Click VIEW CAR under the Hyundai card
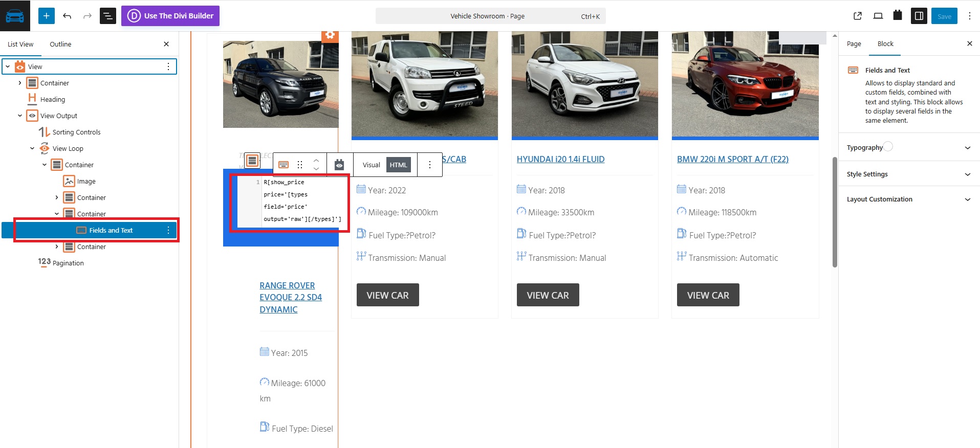This screenshot has width=980, height=448. [x=548, y=295]
